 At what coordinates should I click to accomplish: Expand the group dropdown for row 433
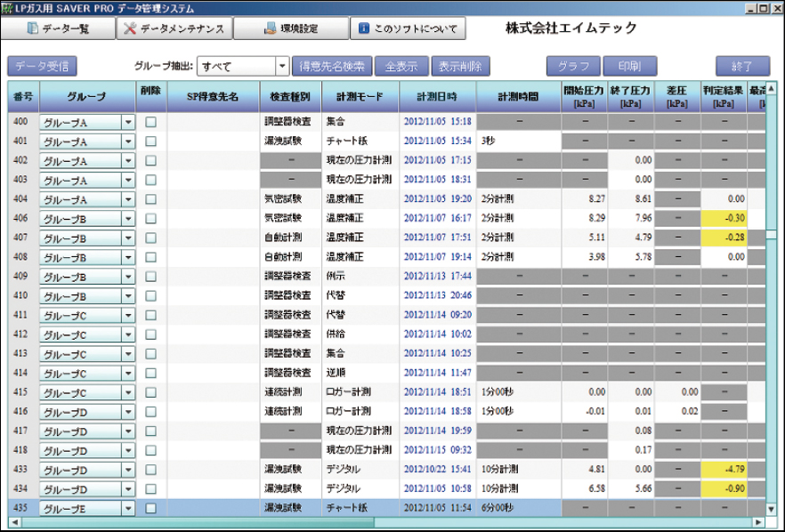click(128, 470)
